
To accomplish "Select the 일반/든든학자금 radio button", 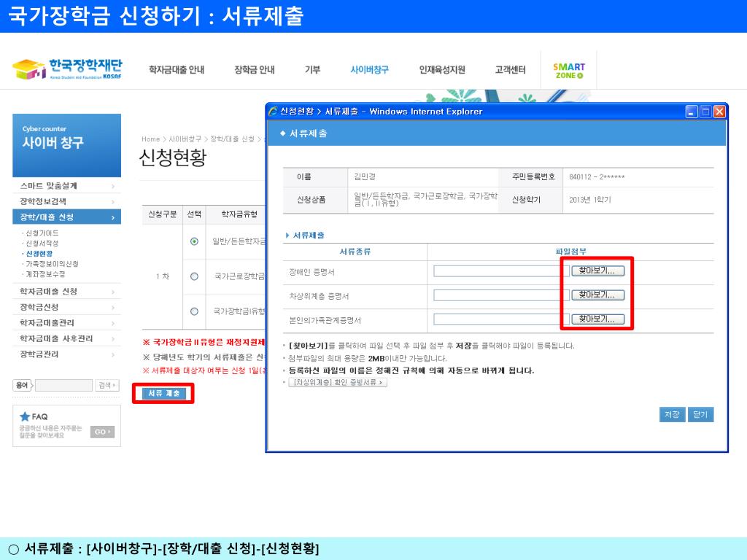I will click(x=194, y=241).
